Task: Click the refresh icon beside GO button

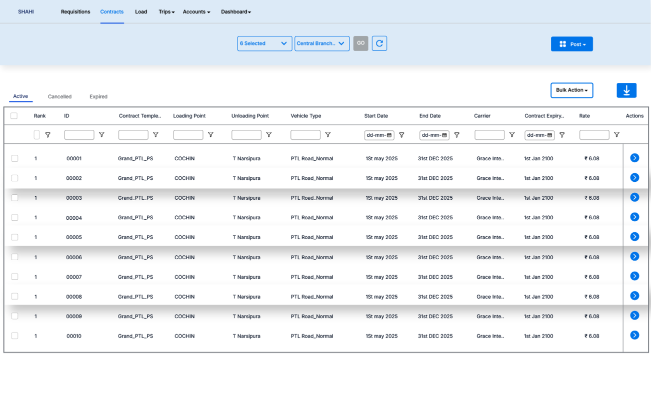Action: click(x=380, y=44)
